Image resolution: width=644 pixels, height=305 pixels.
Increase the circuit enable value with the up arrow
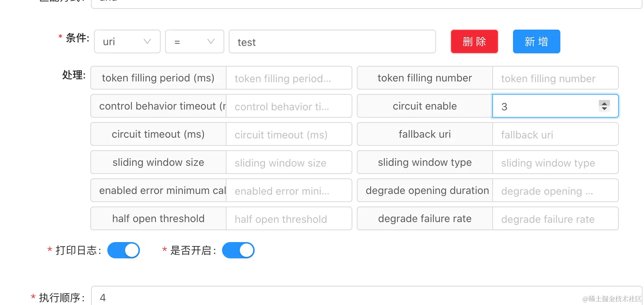coord(604,103)
